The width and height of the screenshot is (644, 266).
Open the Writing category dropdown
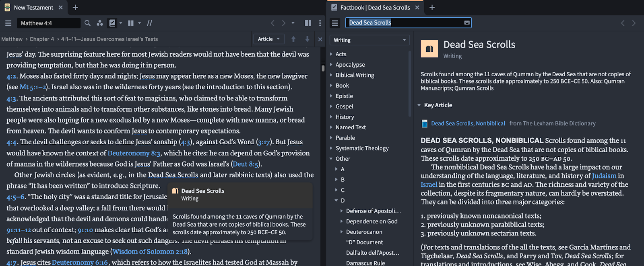point(369,40)
